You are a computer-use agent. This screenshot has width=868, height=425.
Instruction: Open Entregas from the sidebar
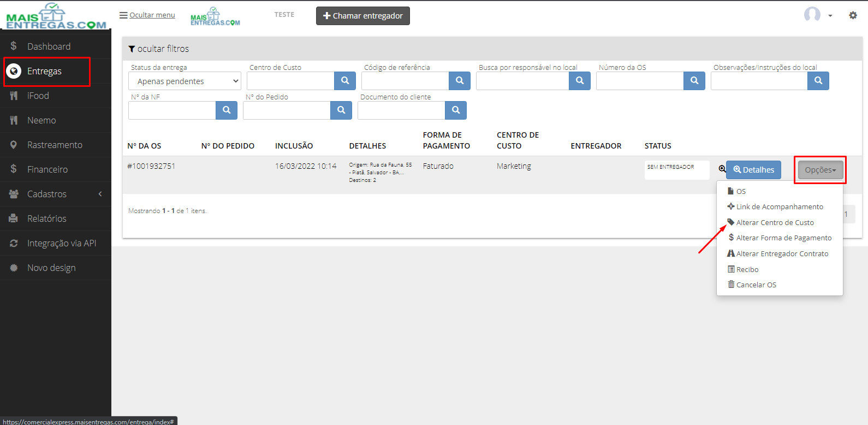pos(56,71)
